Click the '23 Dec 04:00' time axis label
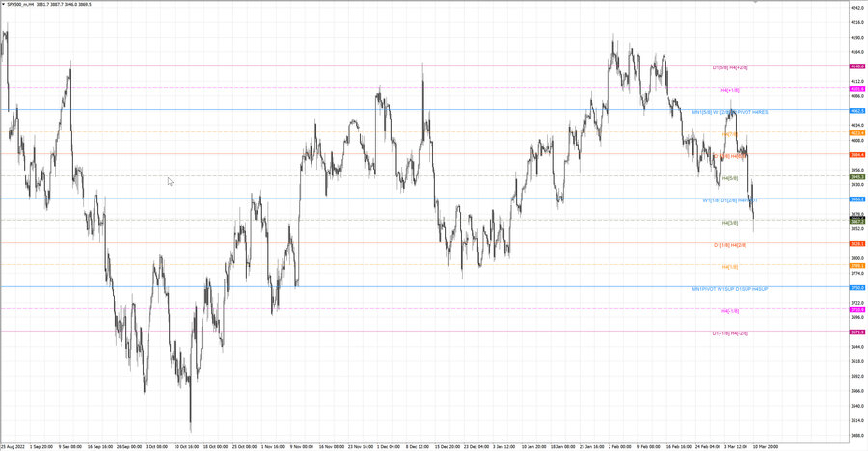 [476, 446]
